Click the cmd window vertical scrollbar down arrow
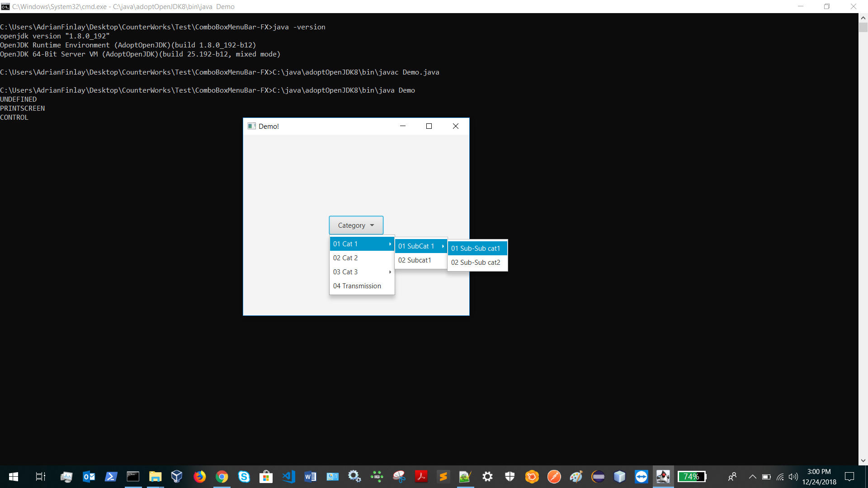The image size is (868, 488). [863, 460]
